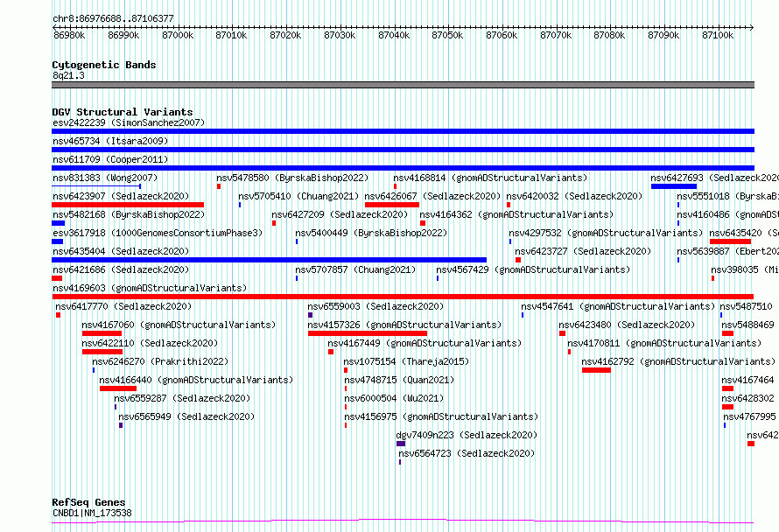The width and height of the screenshot is (779, 532).
Task: Select the 87090k ruler position
Action: click(x=663, y=35)
